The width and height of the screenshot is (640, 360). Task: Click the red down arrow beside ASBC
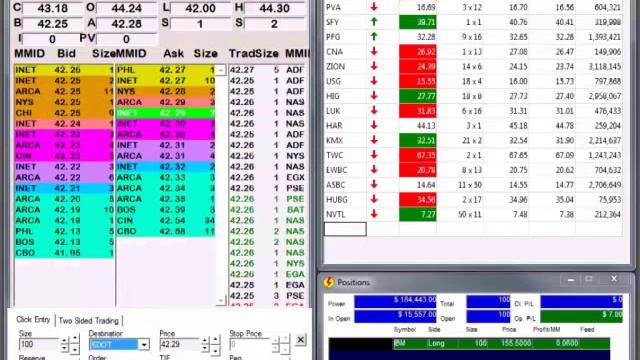[x=374, y=184]
